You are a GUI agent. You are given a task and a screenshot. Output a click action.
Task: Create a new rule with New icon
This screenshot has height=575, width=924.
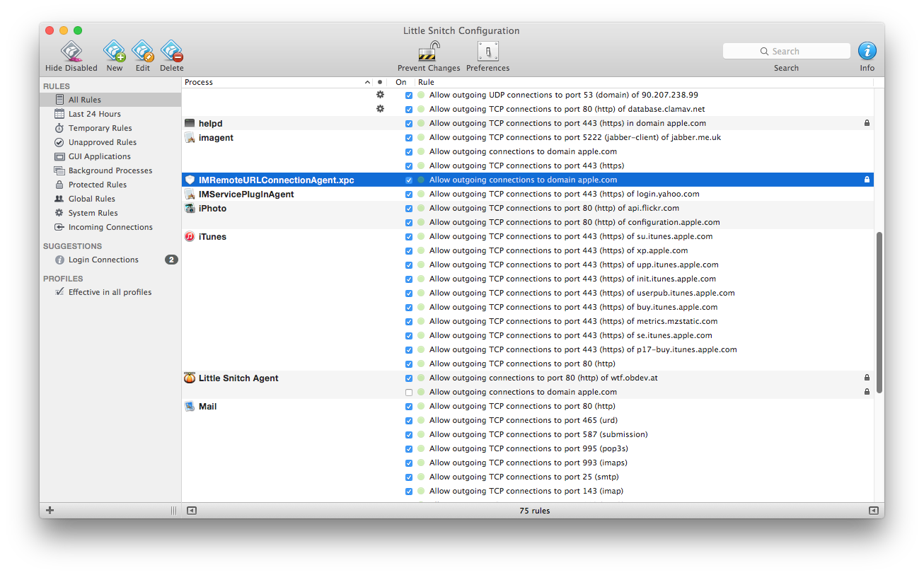click(114, 51)
